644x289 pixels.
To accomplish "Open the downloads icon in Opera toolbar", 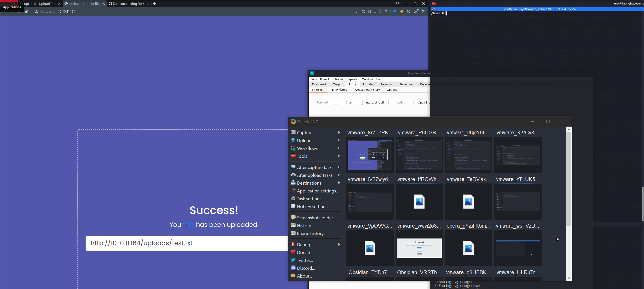I will click(416, 11).
